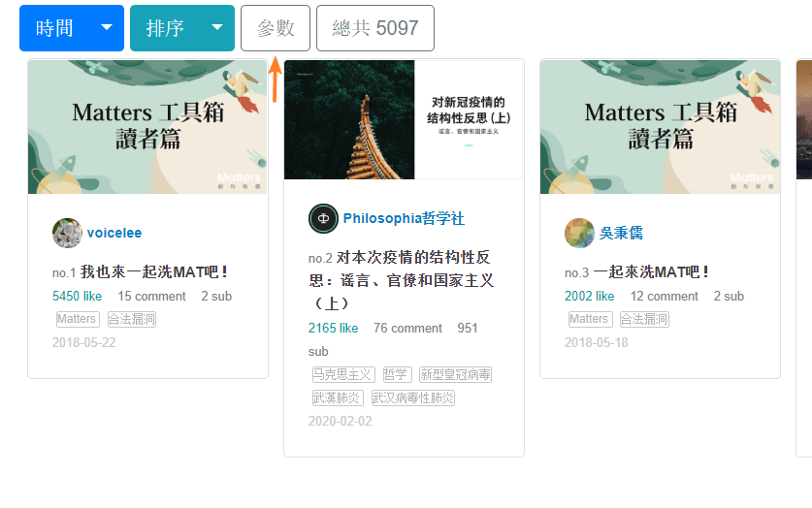
Task: Select 合法漏洞 tag on first card
Action: (132, 319)
